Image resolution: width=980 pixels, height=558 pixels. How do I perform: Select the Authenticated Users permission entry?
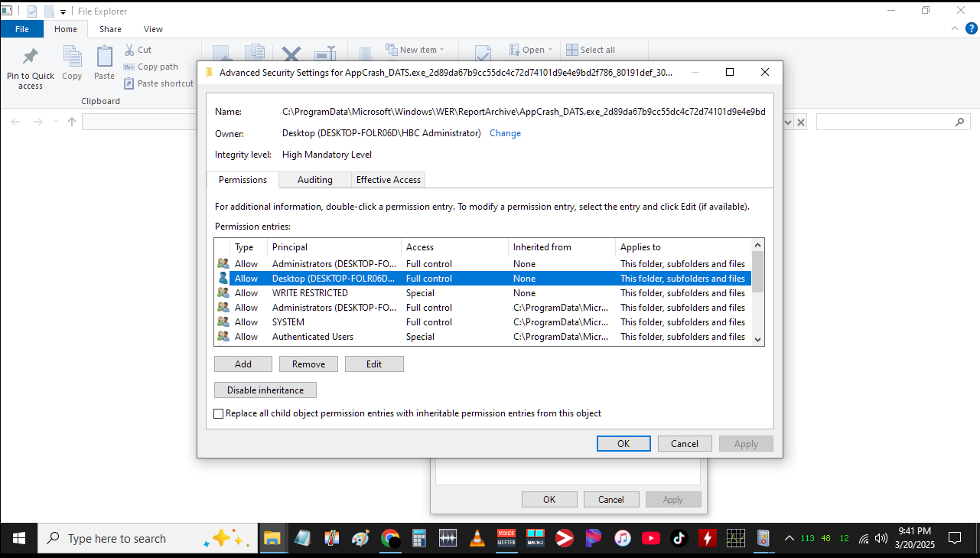[x=483, y=337]
